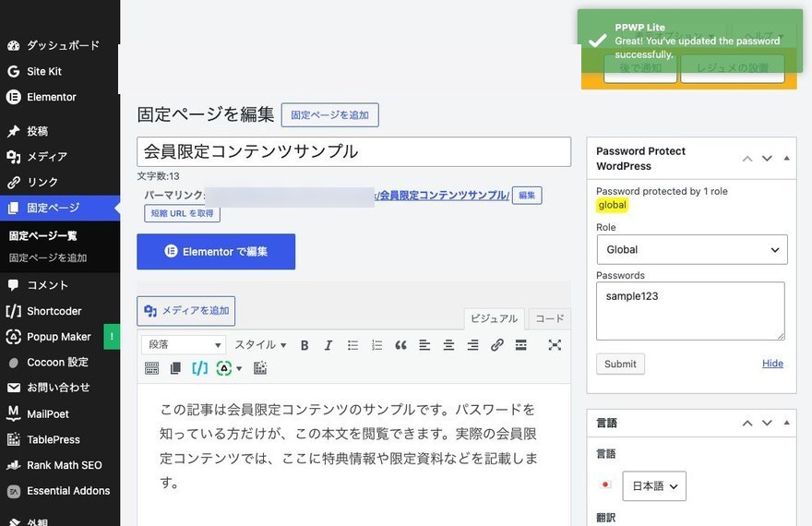
Task: Open Role Global dropdown
Action: [x=692, y=249]
